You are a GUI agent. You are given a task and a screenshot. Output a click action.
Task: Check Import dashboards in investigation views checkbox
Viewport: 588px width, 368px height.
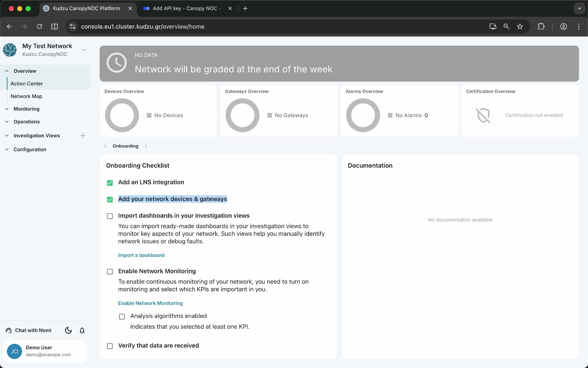110,216
